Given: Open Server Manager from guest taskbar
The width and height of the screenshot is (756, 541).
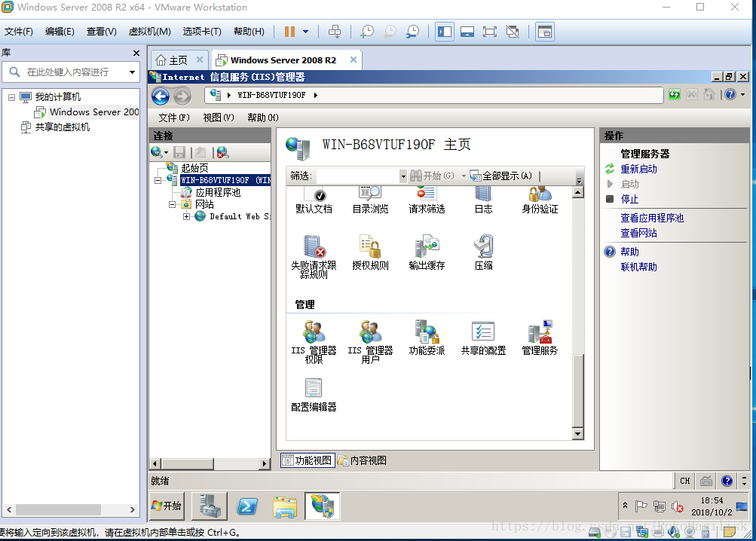Looking at the screenshot, I should (210, 506).
